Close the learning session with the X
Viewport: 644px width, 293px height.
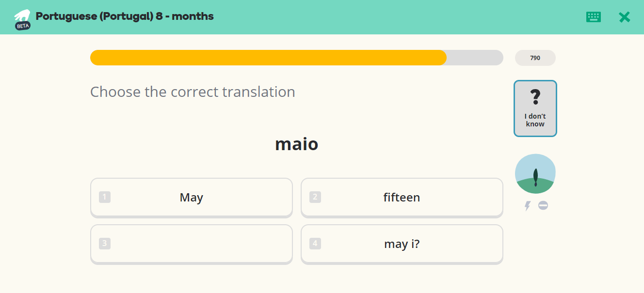tap(624, 17)
